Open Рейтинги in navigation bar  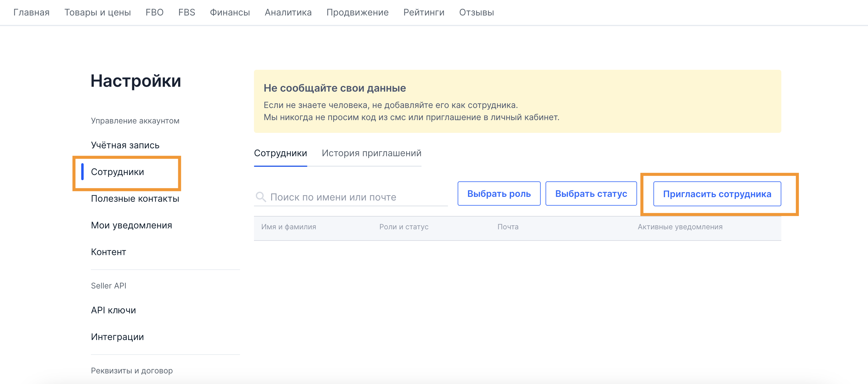point(424,12)
